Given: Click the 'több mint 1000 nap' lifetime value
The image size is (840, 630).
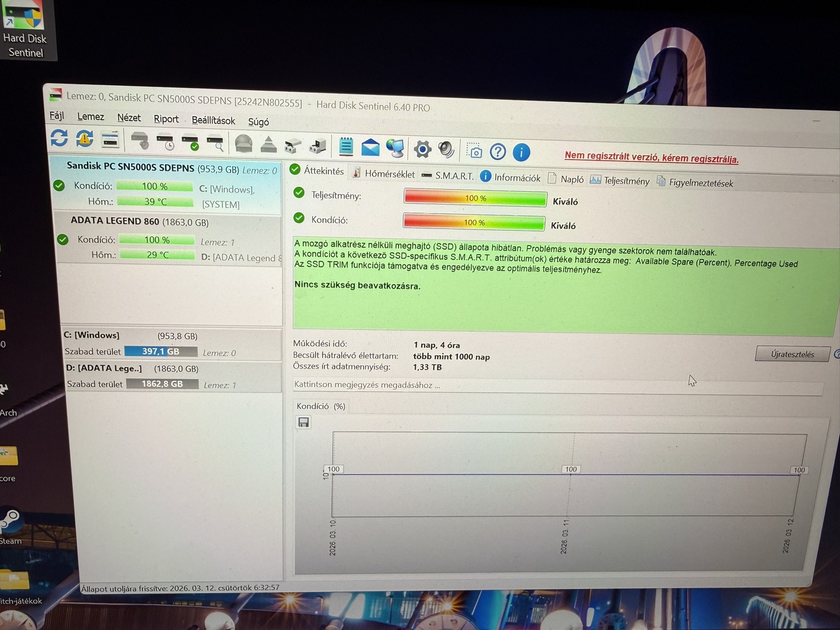Looking at the screenshot, I should [452, 357].
